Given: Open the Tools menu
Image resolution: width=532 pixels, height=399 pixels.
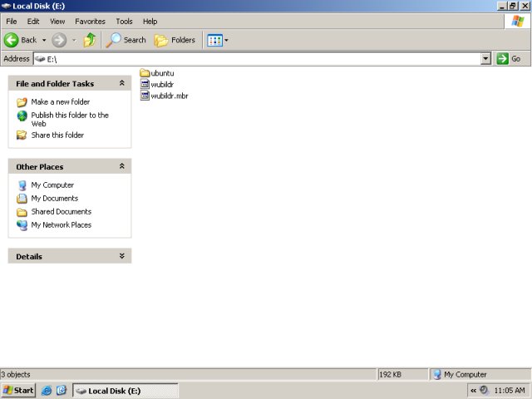Looking at the screenshot, I should (x=124, y=22).
